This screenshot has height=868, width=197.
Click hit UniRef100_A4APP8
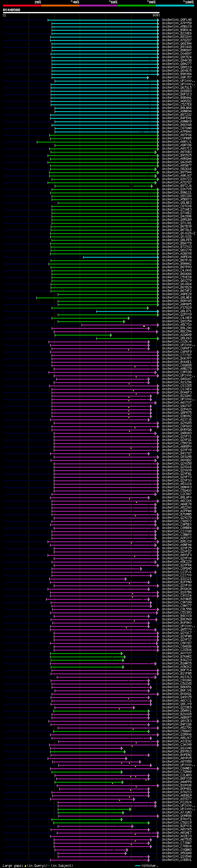(x=177, y=782)
